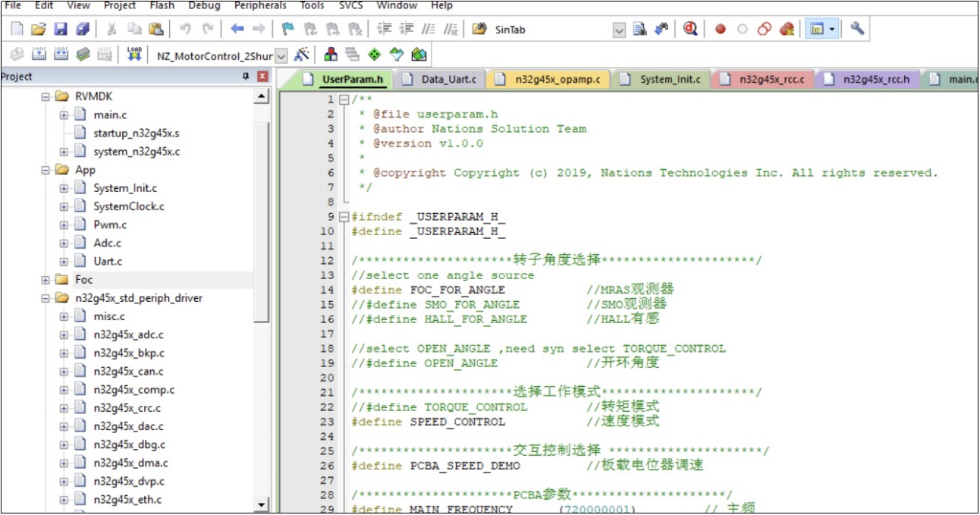Switch to the n32g45x_opamp.c tab
The height and width of the screenshot is (515, 980).
pos(548,79)
